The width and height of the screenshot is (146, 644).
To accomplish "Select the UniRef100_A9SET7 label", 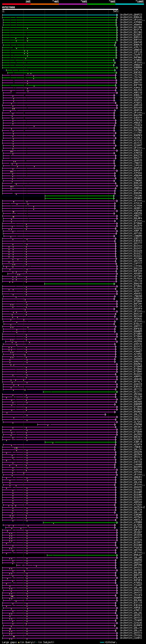I will (x=131, y=291).
